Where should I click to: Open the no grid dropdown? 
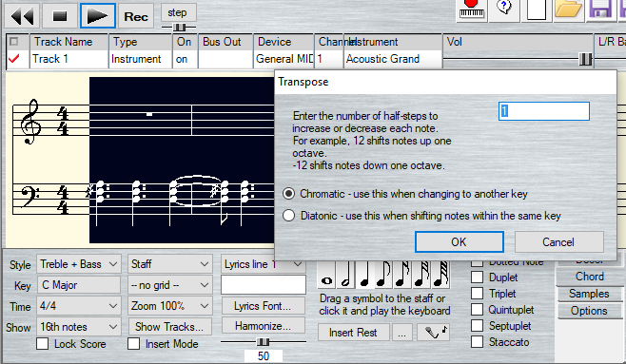pos(170,285)
